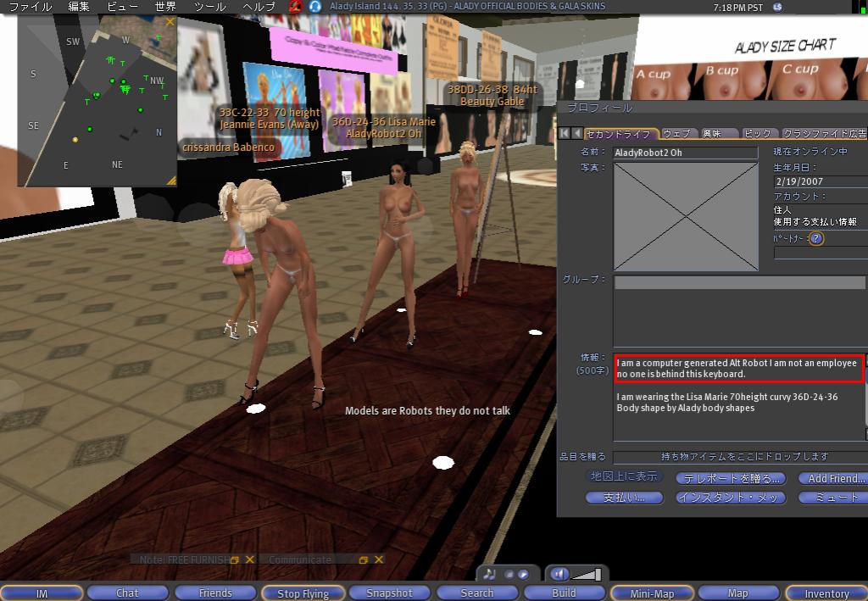Viewport: 868px width, 601px height.
Task: Open the IM toolbar button
Action: click(41, 593)
